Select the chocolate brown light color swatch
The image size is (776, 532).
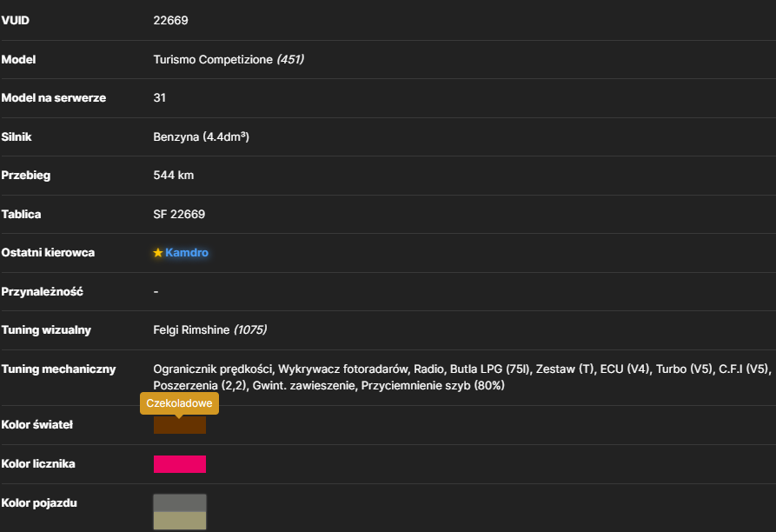click(180, 425)
